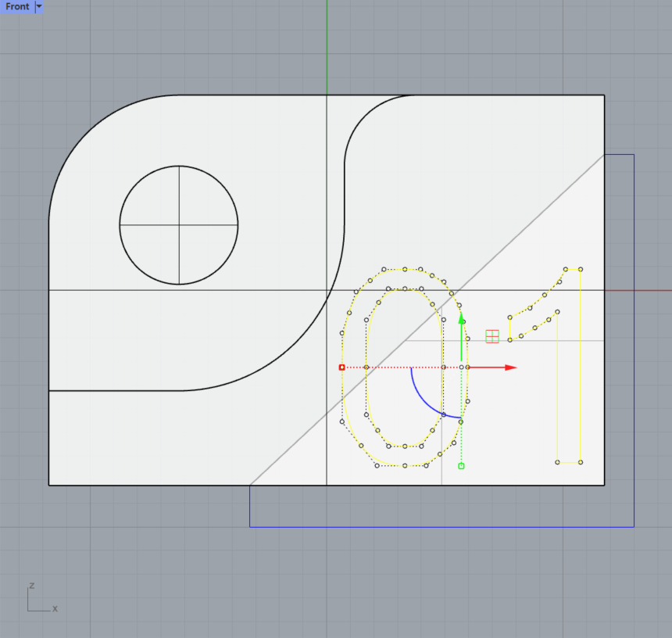Viewport: 672px width, 638px height.
Task: Select the gumball green Z-axis move arrow
Action: pos(462,338)
